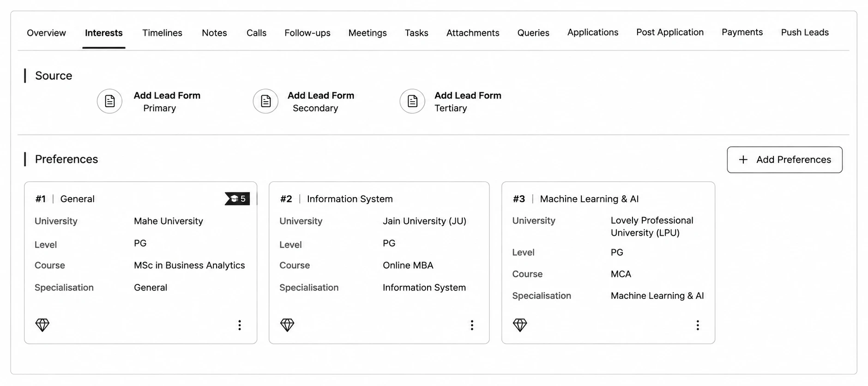Click the Preferences section heading
Image resolution: width=868 pixels, height=386 pixels.
click(x=66, y=159)
